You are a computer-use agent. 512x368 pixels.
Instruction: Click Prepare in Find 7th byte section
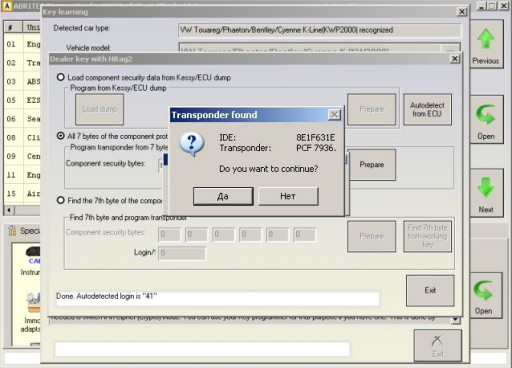(371, 236)
